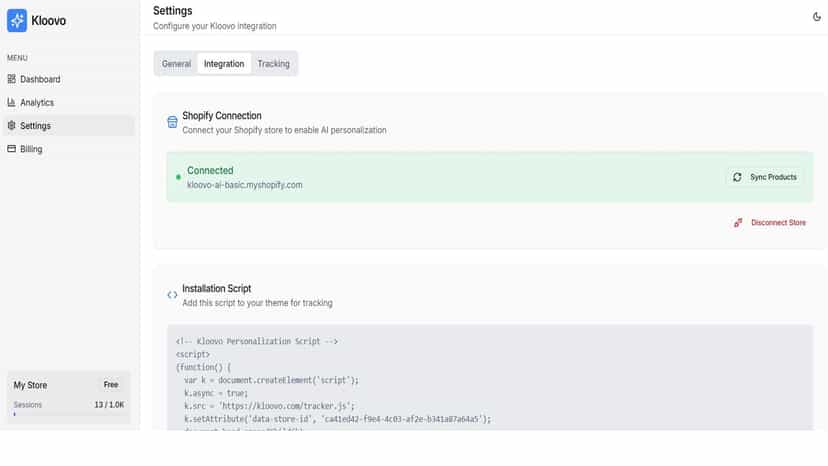The width and height of the screenshot is (828, 466).
Task: Click the data-store-id setAttribute line
Action: (x=337, y=419)
